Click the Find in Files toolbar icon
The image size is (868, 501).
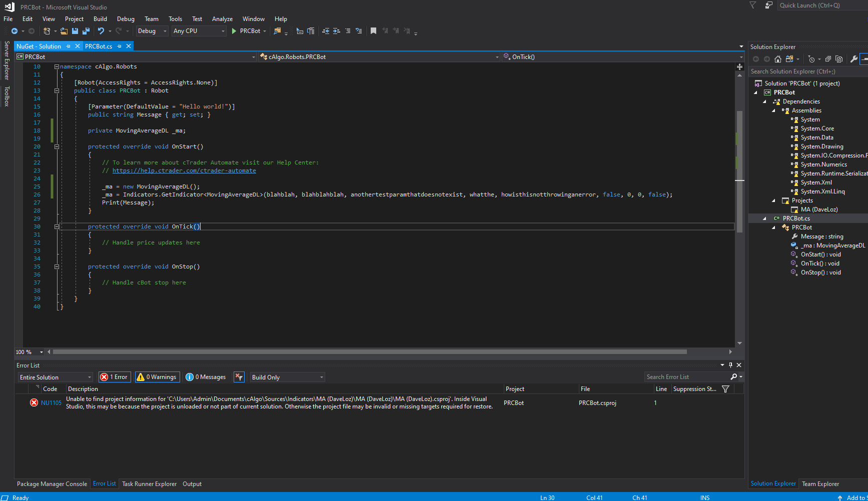pyautogui.click(x=277, y=31)
